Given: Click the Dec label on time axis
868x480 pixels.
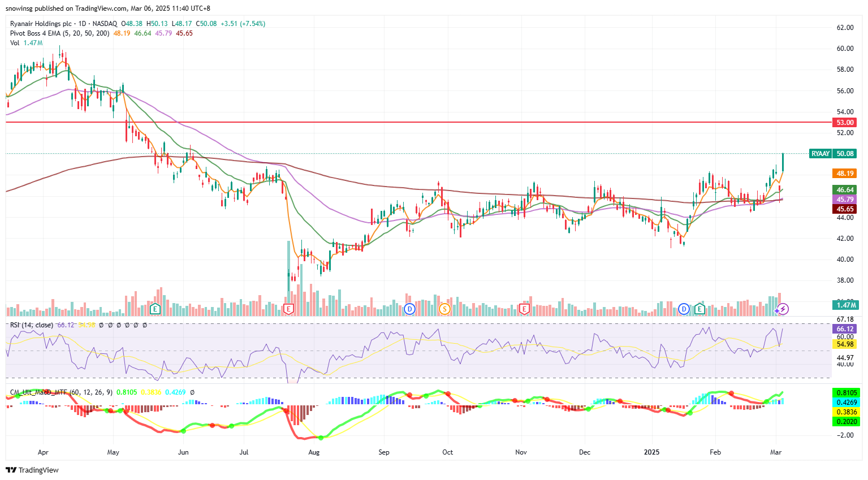Looking at the screenshot, I should coord(585,452).
